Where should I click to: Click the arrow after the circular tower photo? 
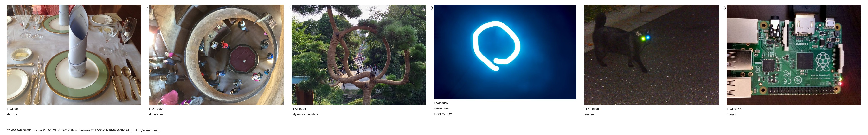click(x=287, y=8)
